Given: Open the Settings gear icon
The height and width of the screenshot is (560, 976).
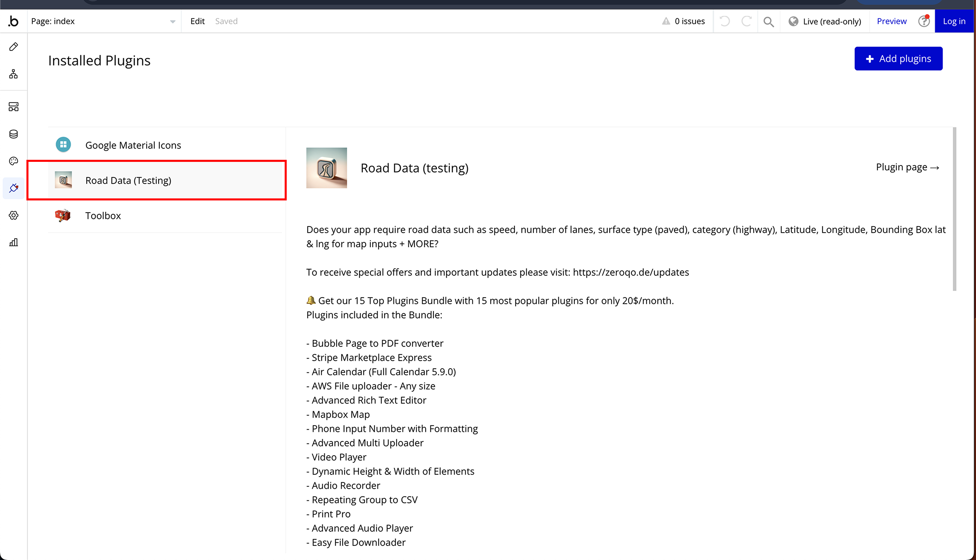Looking at the screenshot, I should (14, 215).
